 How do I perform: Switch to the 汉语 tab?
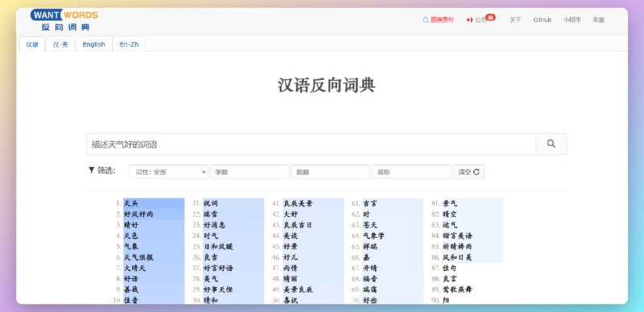tap(32, 44)
